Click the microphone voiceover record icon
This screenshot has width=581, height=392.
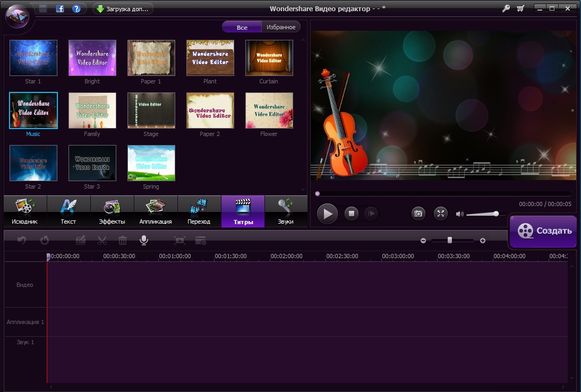[x=144, y=240]
